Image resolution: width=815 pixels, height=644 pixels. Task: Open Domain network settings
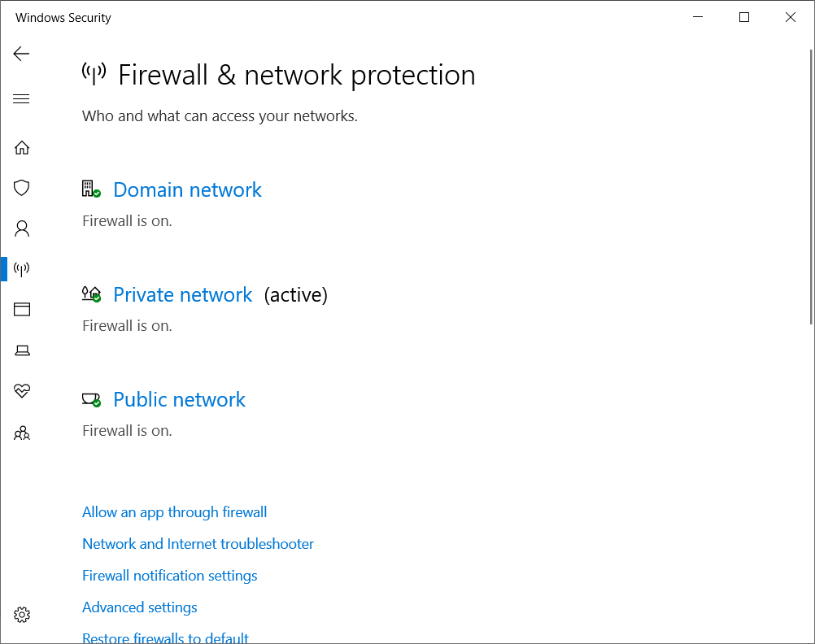pyautogui.click(x=187, y=189)
